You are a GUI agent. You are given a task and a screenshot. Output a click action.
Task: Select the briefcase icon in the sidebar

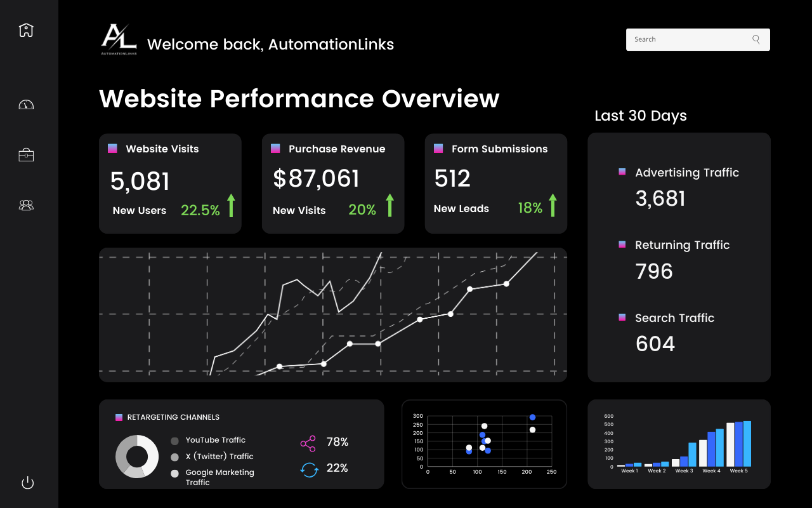click(26, 155)
